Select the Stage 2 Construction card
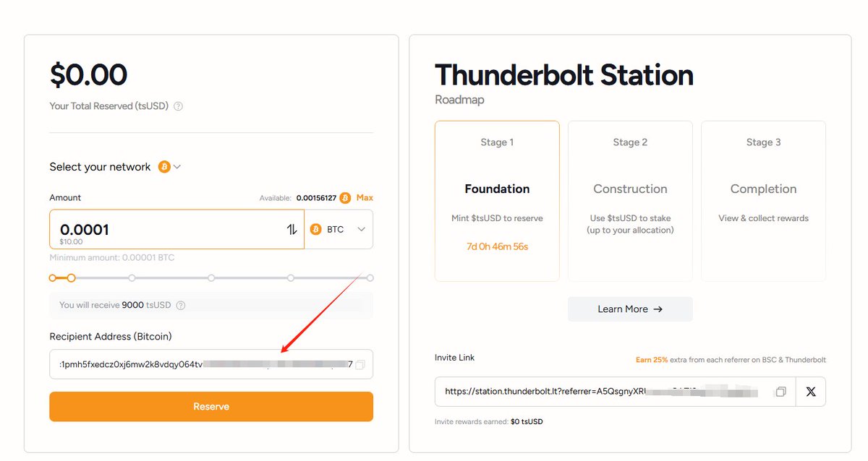The image size is (868, 461). tap(630, 201)
